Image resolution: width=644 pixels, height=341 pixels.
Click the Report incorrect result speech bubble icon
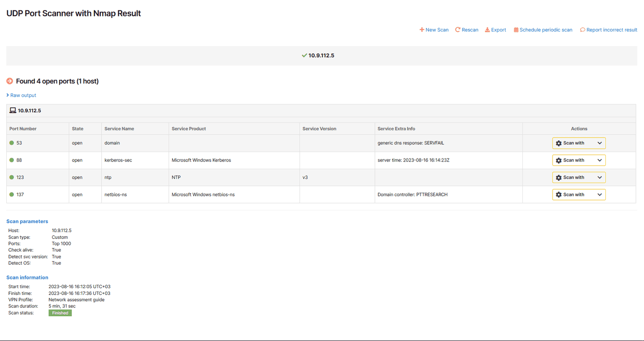pyautogui.click(x=583, y=30)
